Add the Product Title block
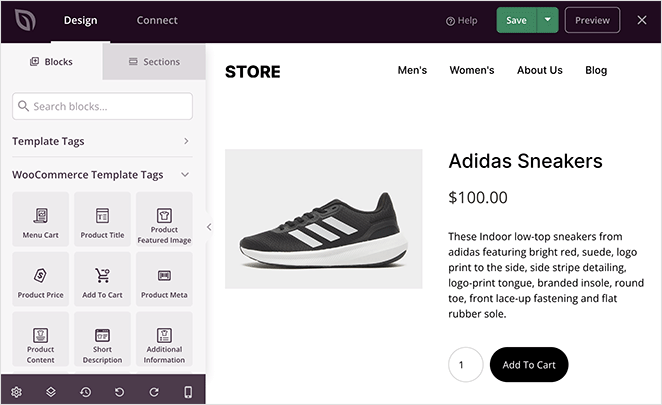 [102, 219]
